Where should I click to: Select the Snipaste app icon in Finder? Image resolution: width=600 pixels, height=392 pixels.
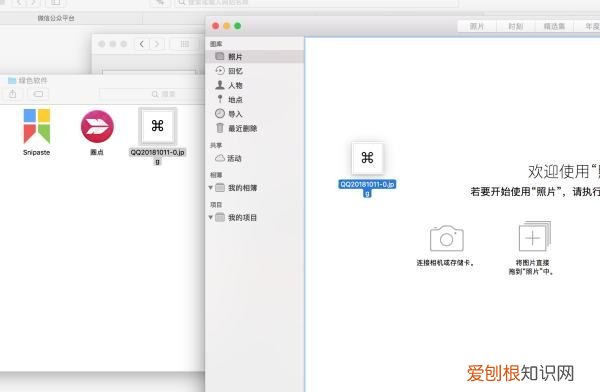coord(37,126)
